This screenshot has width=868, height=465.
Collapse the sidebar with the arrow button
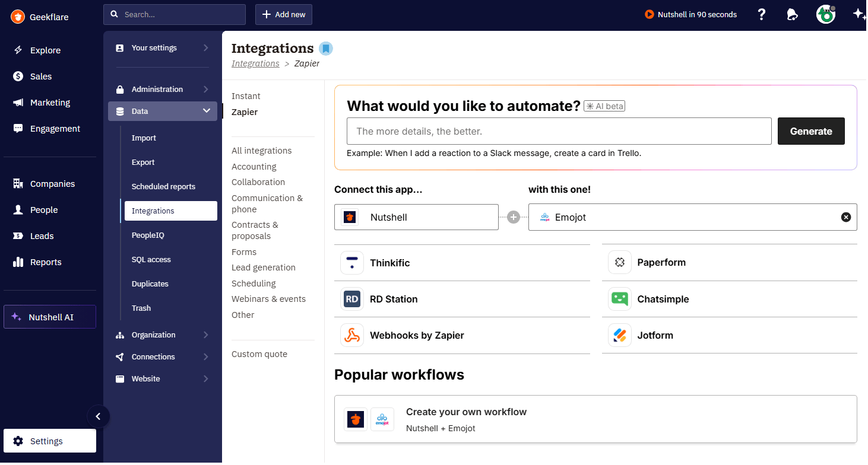click(x=98, y=416)
